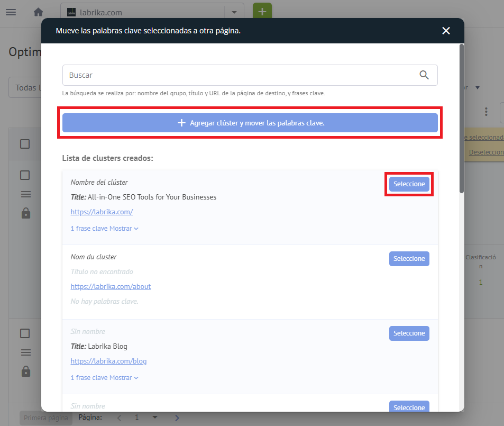Focus the Buscar search field
Image resolution: width=504 pixels, height=426 pixels.
pyautogui.click(x=250, y=75)
